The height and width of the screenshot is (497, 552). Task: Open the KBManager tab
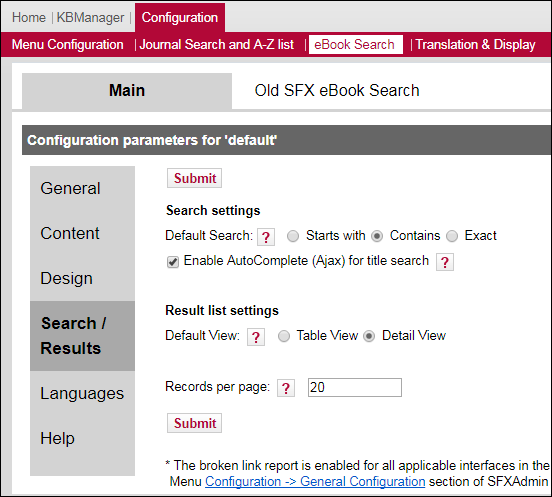tap(90, 17)
